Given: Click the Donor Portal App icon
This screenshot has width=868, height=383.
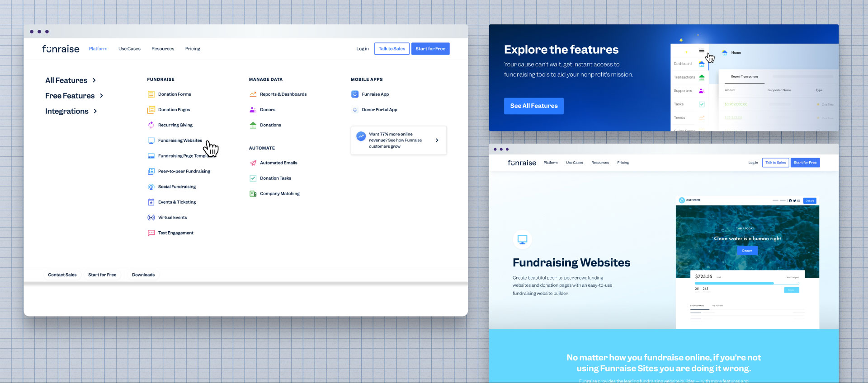Looking at the screenshot, I should [x=355, y=110].
